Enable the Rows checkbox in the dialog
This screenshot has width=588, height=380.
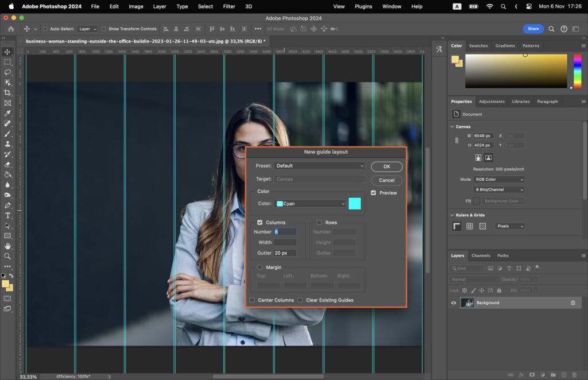pos(319,222)
